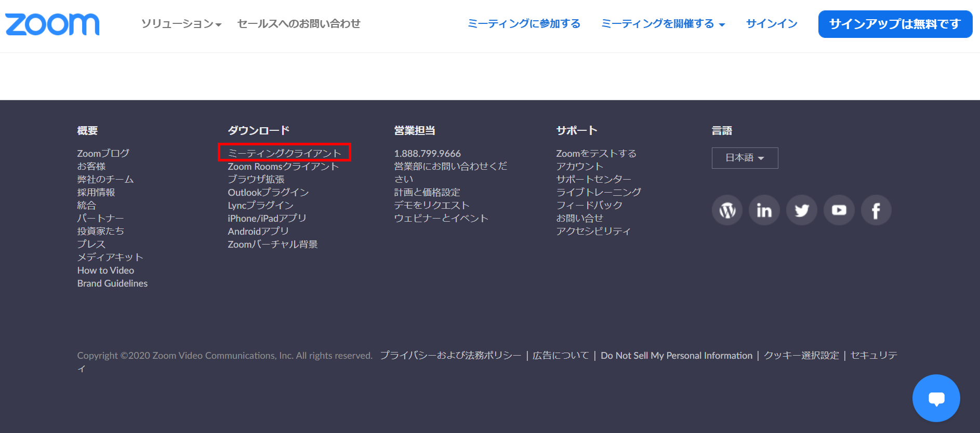The image size is (980, 433).
Task: Click ミーティングクライアント download link
Action: tap(285, 153)
